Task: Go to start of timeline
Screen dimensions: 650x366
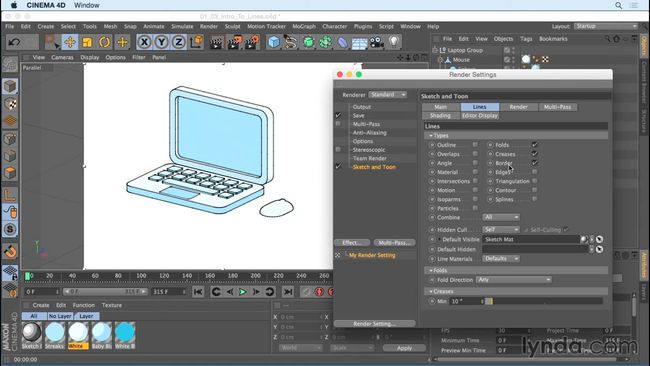Action: [x=198, y=292]
